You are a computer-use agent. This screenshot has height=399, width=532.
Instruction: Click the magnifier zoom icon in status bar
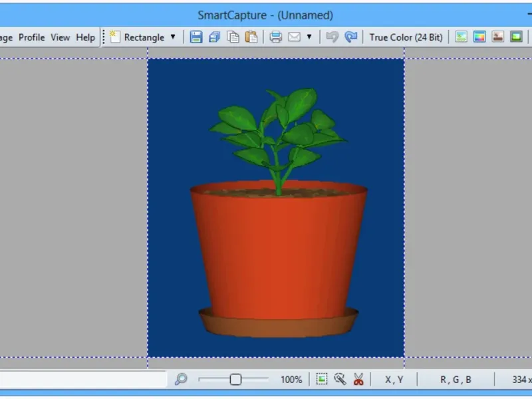pyautogui.click(x=181, y=379)
